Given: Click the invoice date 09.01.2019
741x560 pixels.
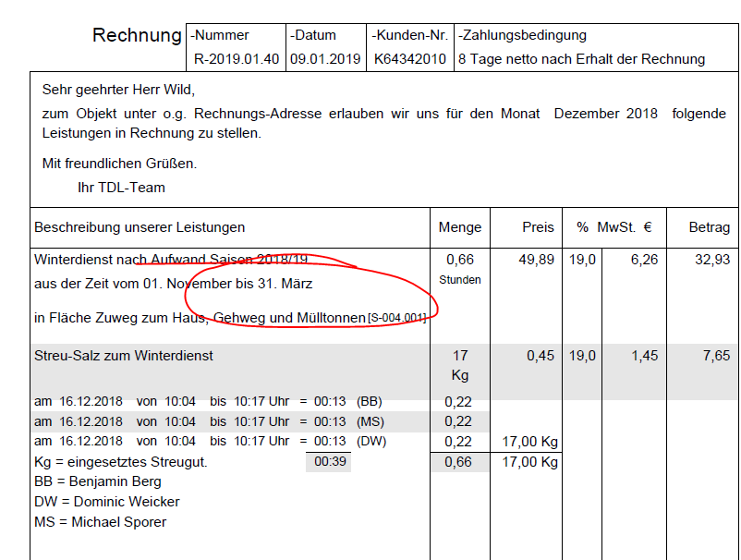Looking at the screenshot, I should 325,59.
